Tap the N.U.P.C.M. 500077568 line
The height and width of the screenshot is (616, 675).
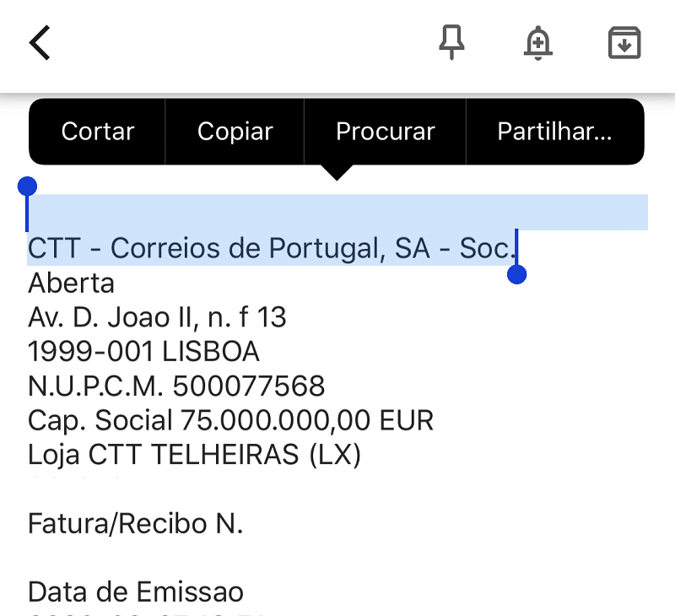[x=176, y=386]
